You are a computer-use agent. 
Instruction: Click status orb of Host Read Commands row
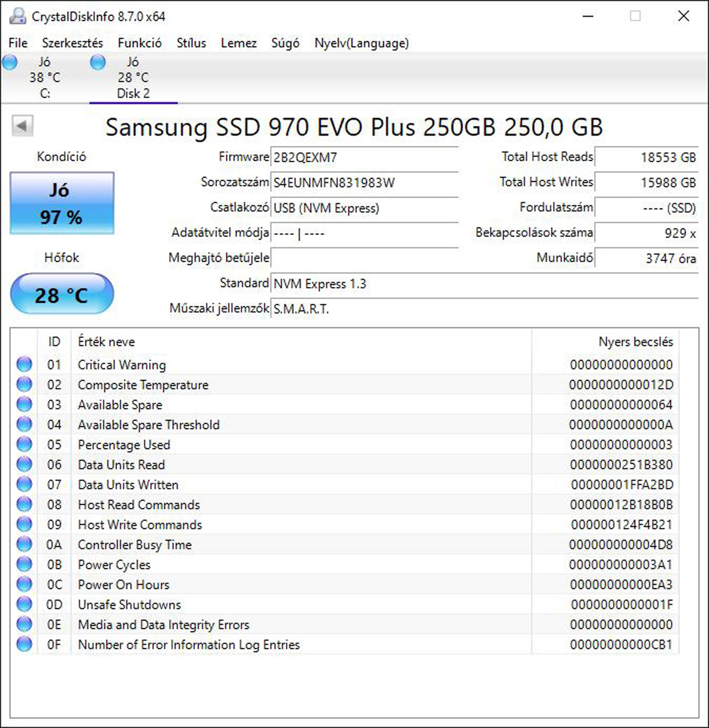coord(24,504)
